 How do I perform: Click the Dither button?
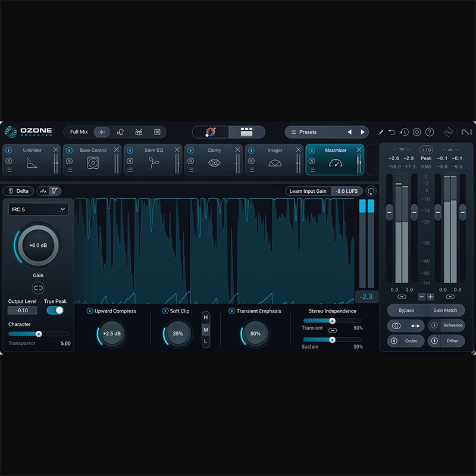452,341
